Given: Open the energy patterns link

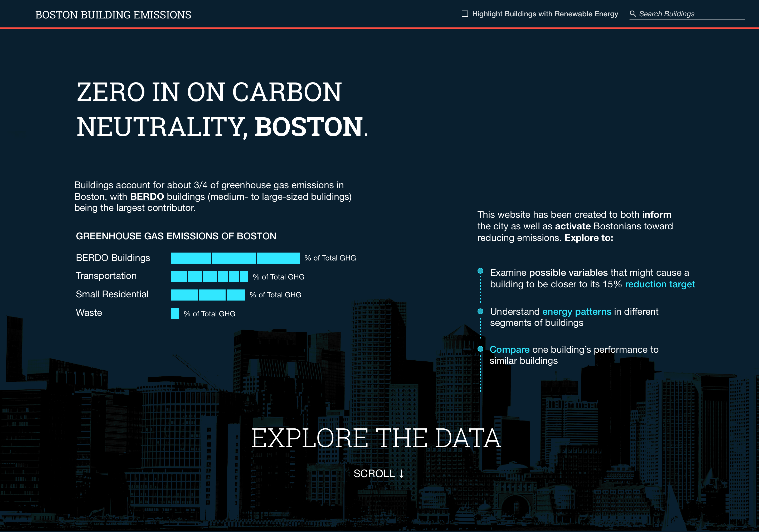Looking at the screenshot, I should point(577,311).
